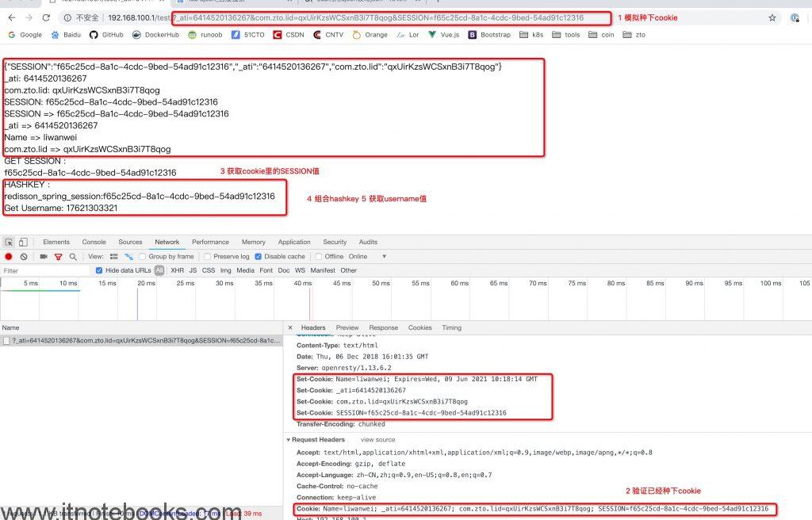Viewport: 812px width, 520px height.
Task: Toggle the device toolbar icon in DevTools
Action: tap(23, 242)
